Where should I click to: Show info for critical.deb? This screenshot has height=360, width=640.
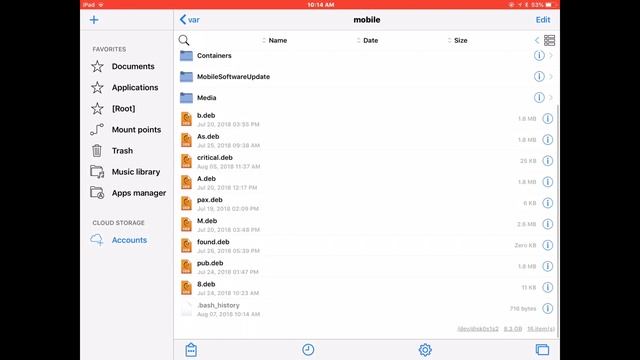[x=547, y=161]
